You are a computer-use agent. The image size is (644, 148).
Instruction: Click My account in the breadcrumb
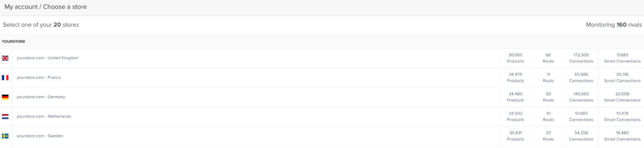(21, 7)
